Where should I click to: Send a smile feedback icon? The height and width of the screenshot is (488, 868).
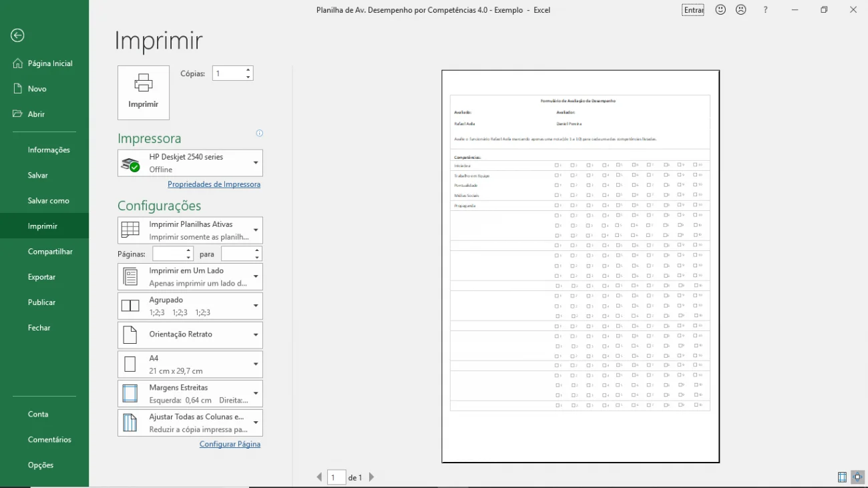tap(720, 10)
